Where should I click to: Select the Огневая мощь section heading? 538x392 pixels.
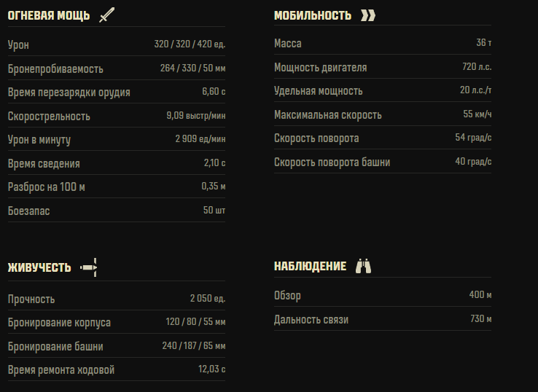[x=49, y=15]
